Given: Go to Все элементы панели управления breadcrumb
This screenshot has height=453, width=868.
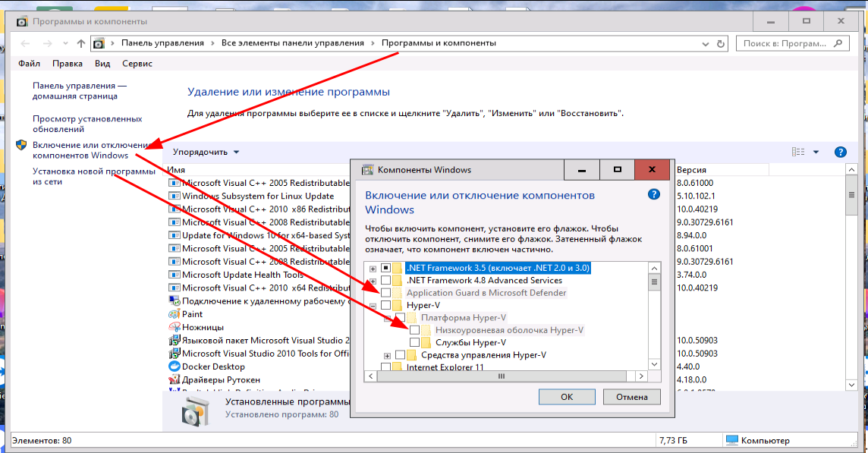Looking at the screenshot, I should 293,42.
